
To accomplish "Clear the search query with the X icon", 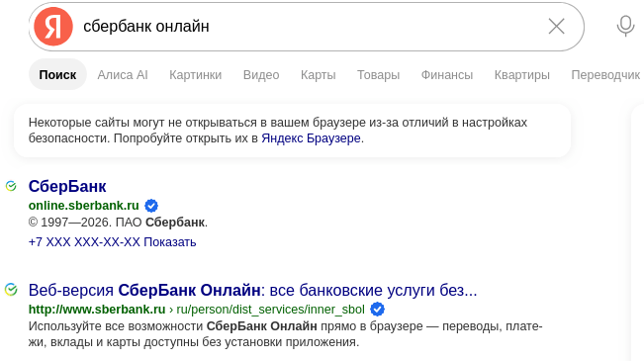I will [x=557, y=27].
